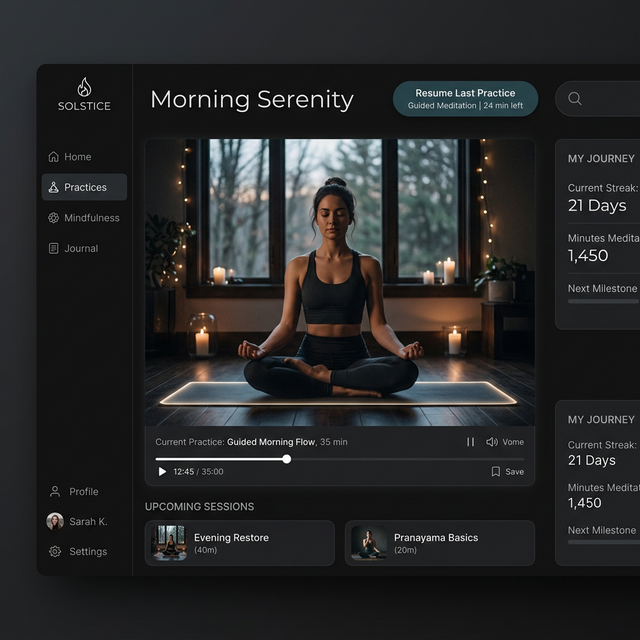Click the Mindfulness icon in sidebar
640x640 pixels.
tap(54, 218)
